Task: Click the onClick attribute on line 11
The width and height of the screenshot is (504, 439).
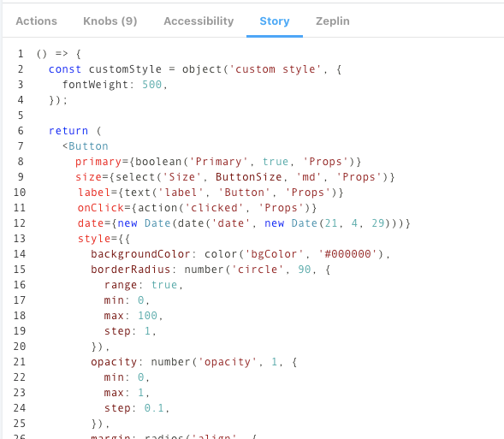Action: click(x=101, y=208)
